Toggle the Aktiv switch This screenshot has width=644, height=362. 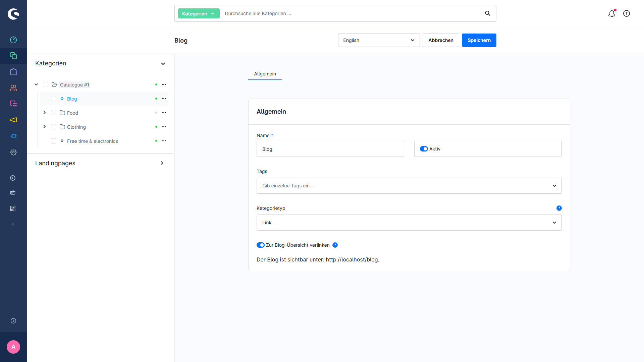(424, 149)
